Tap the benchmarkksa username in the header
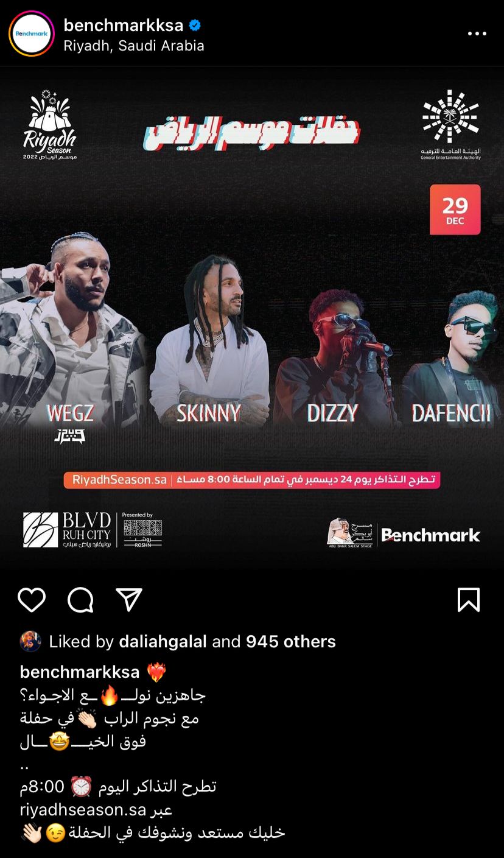This screenshot has width=504, height=858. pos(124,25)
